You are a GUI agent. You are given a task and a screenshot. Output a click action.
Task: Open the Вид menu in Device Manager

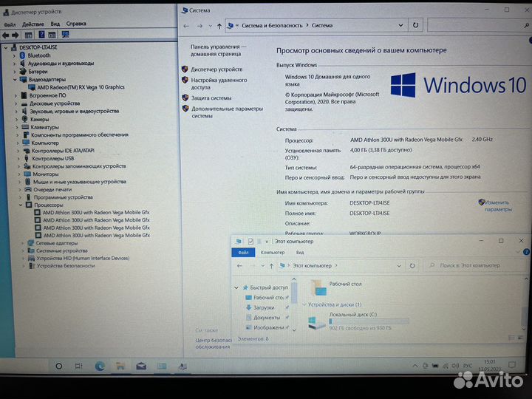click(55, 24)
